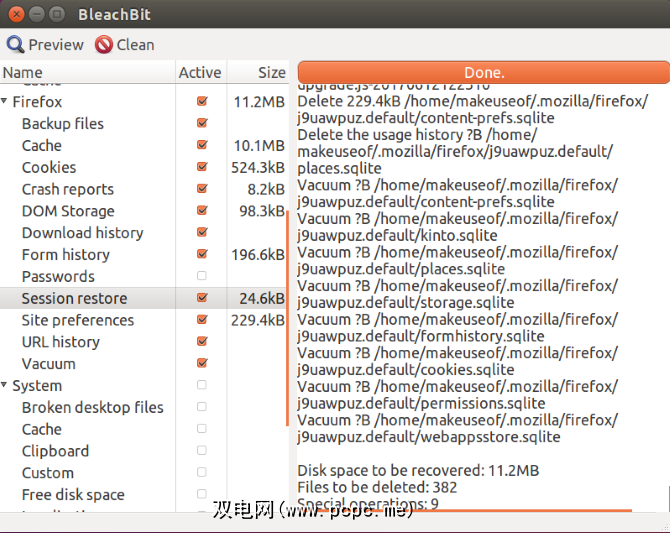This screenshot has height=533, width=670.
Task: Enable Broken desktop files checkbox
Action: coord(202,406)
